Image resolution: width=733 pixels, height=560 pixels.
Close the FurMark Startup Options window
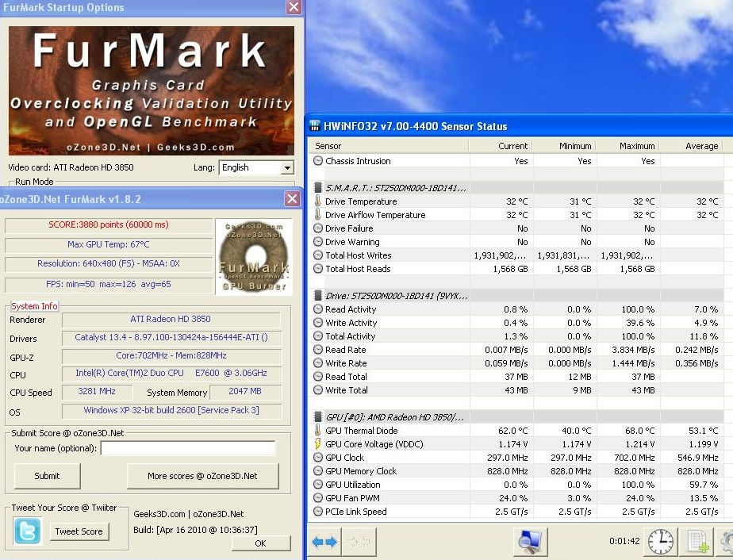[x=294, y=7]
